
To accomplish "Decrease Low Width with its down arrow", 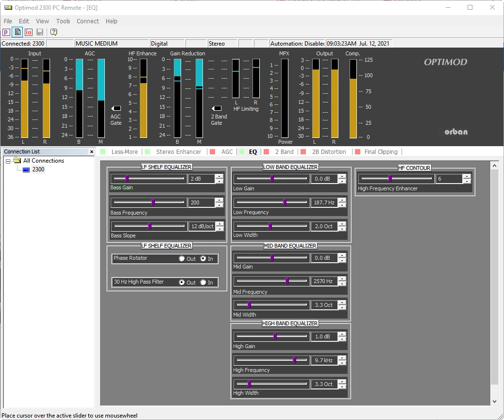I will (342, 229).
